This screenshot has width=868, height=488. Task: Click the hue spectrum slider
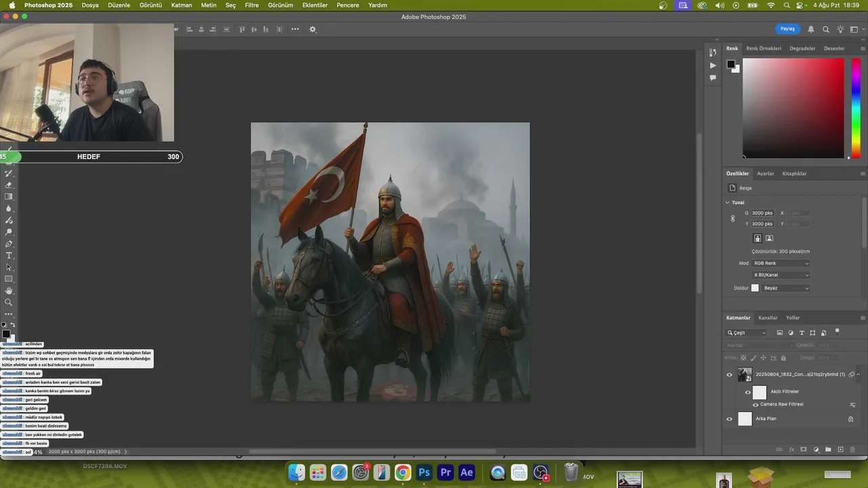(856, 108)
